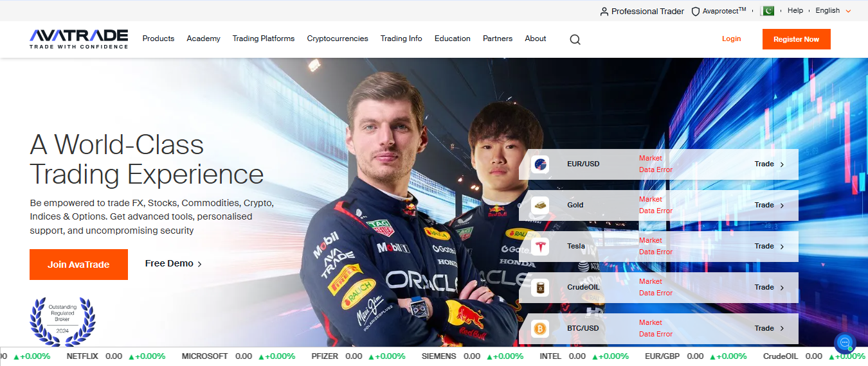Click the Avaprotect text link
Screen dimensions: 868x366
point(725,11)
